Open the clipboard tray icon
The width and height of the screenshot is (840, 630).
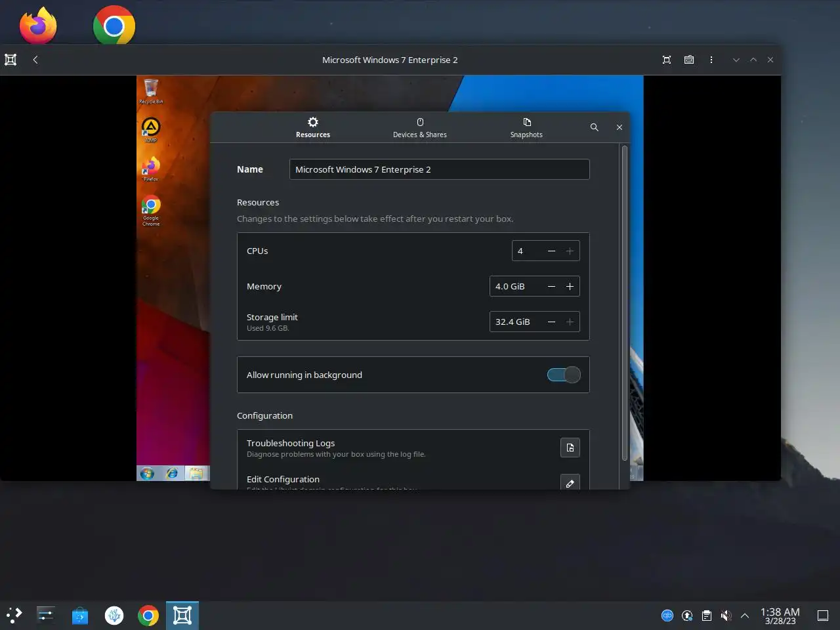707,616
